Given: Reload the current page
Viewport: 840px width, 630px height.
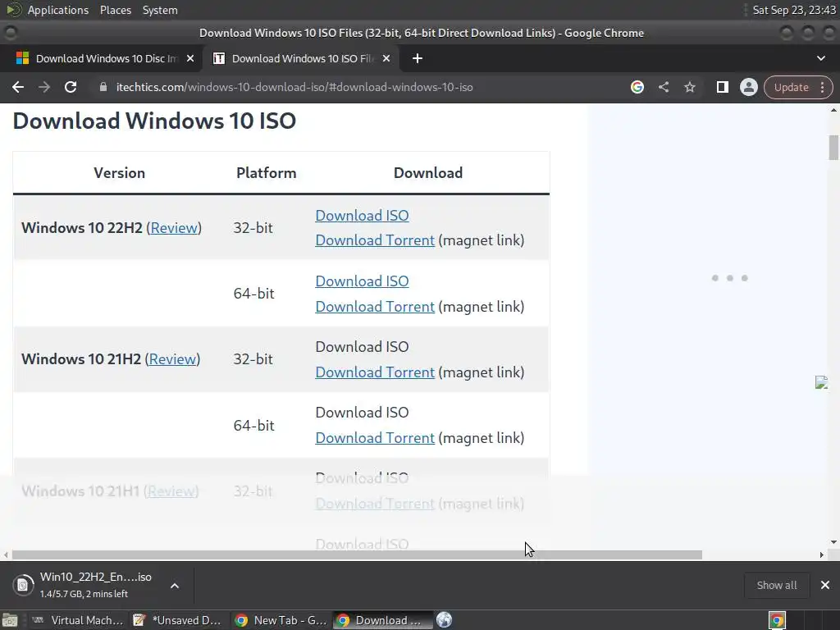Looking at the screenshot, I should click(71, 87).
